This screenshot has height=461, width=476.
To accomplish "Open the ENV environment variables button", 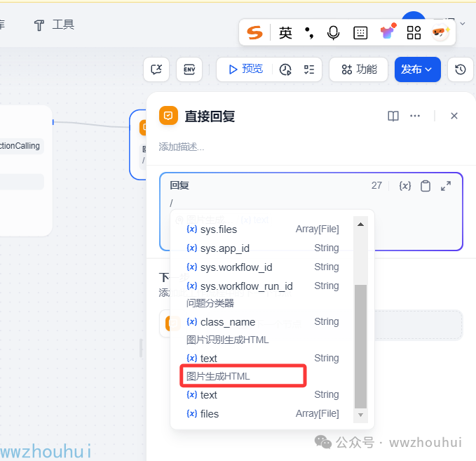I will pos(189,69).
